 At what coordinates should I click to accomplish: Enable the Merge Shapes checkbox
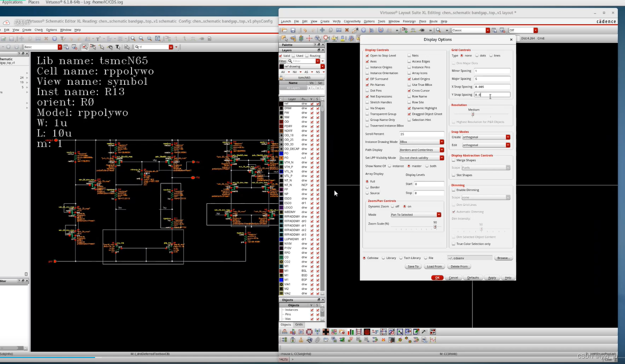[x=454, y=160]
